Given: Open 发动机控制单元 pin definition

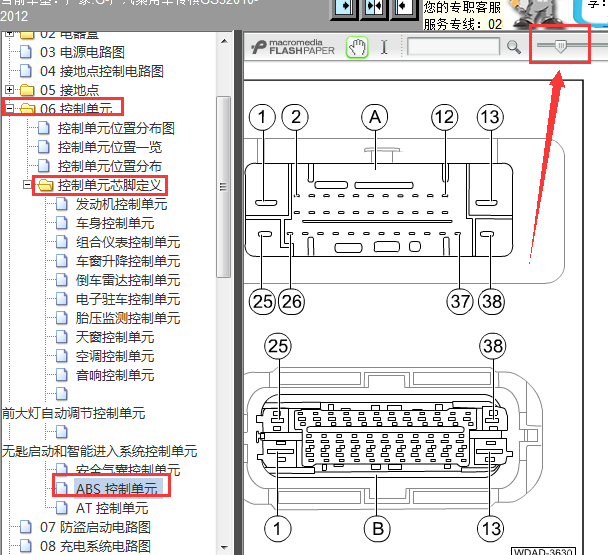Looking at the screenshot, I should [121, 204].
